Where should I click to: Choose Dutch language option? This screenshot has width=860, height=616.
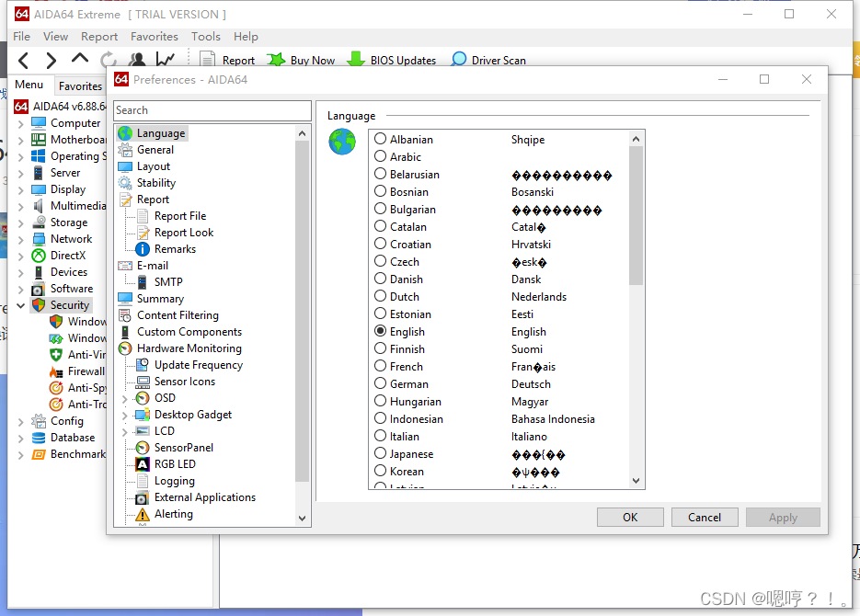pos(380,296)
